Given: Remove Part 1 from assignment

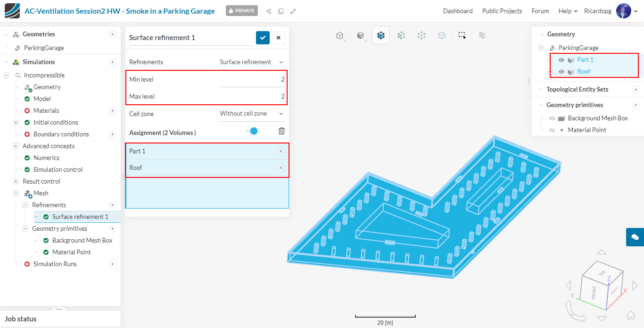Looking at the screenshot, I should click(281, 151).
